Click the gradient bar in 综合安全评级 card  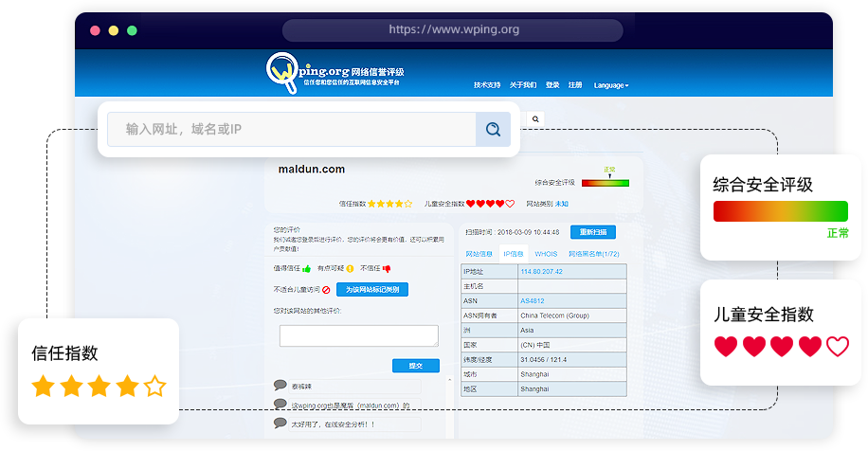point(781,211)
